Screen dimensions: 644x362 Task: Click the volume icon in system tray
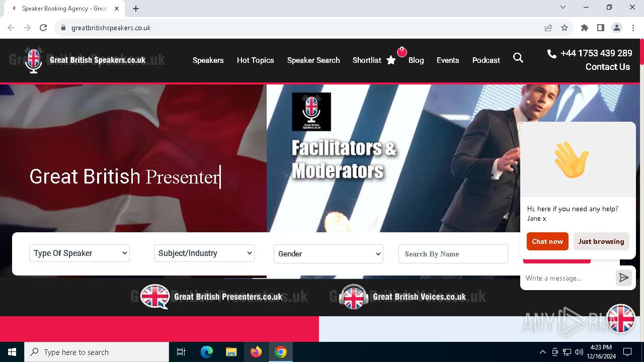579,352
